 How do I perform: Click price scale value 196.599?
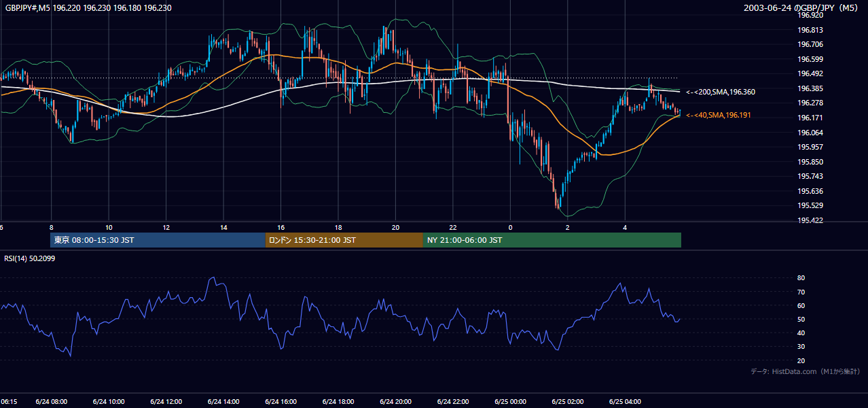[x=810, y=59]
